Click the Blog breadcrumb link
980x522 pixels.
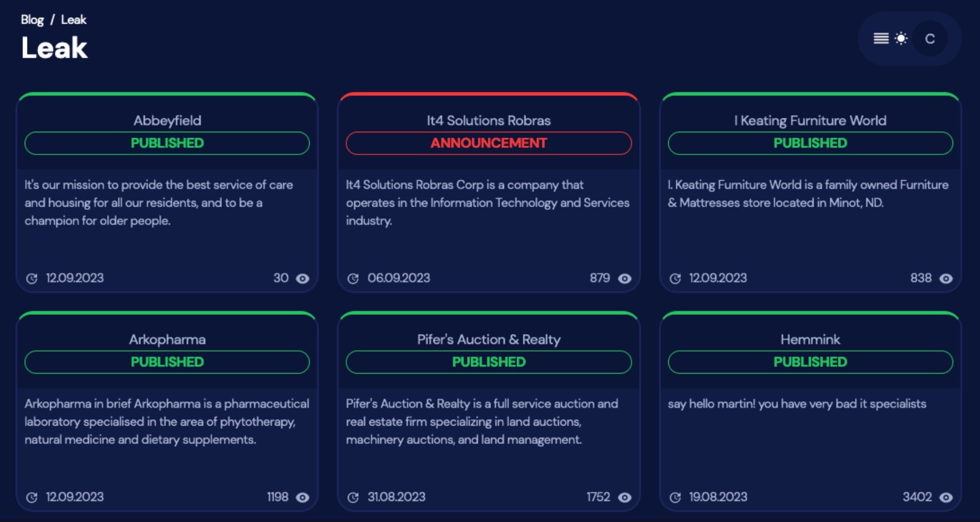(x=32, y=20)
